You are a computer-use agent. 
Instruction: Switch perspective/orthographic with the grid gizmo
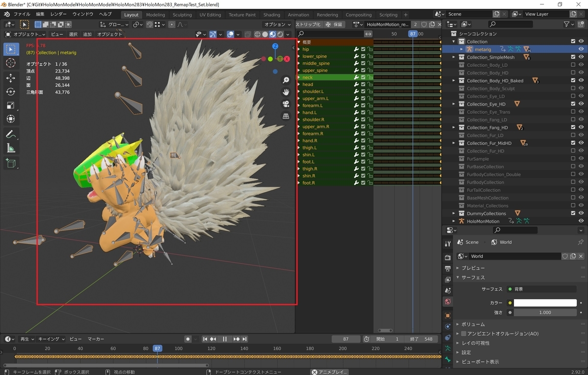286,116
